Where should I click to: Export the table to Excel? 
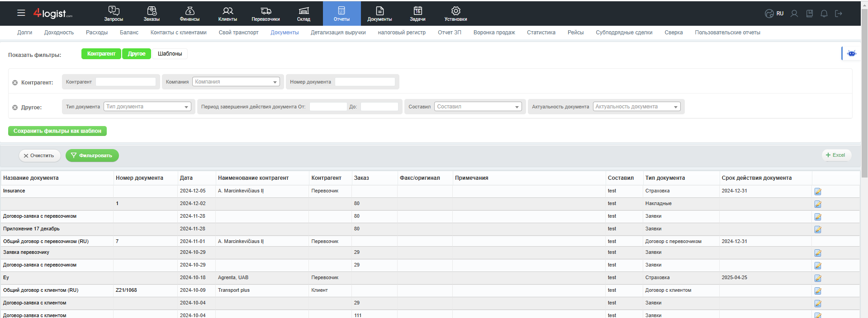pyautogui.click(x=836, y=155)
